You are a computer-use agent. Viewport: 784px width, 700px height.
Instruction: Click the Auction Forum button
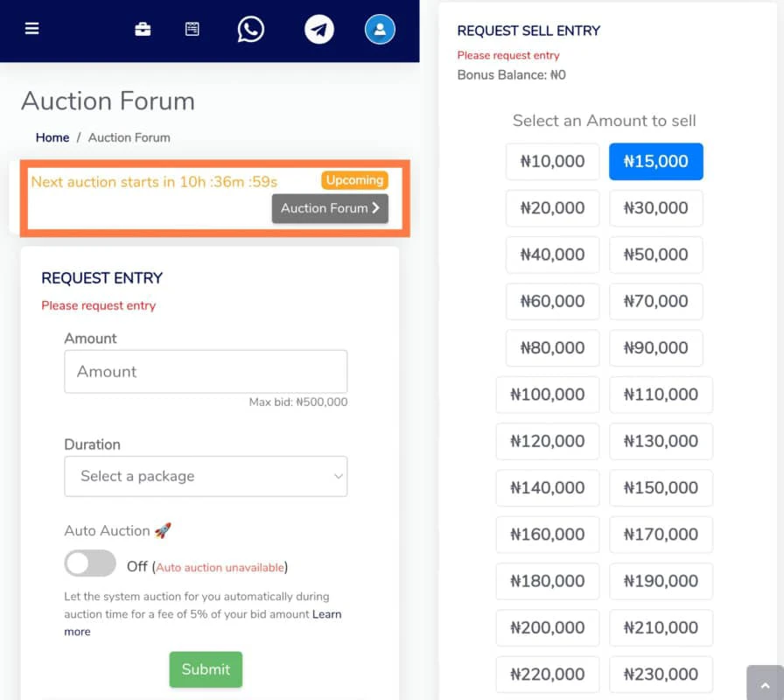tap(330, 208)
